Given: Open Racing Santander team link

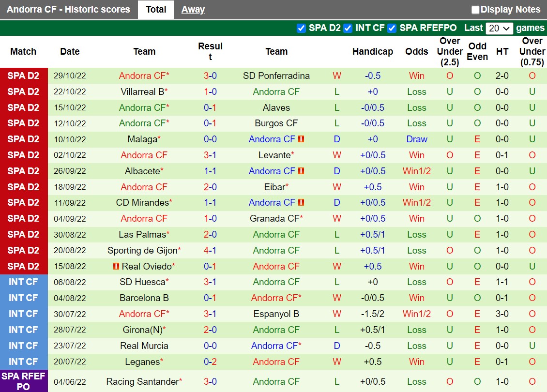Looking at the screenshot, I should click(142, 381).
